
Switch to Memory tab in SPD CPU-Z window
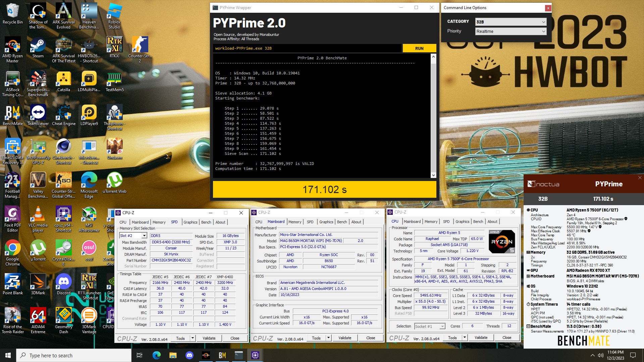(x=159, y=222)
